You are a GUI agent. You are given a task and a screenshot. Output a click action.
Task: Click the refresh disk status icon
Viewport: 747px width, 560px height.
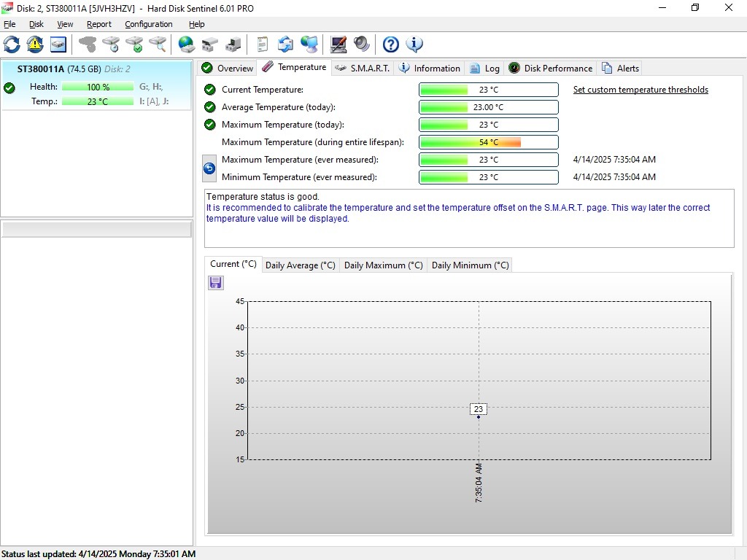click(x=12, y=44)
